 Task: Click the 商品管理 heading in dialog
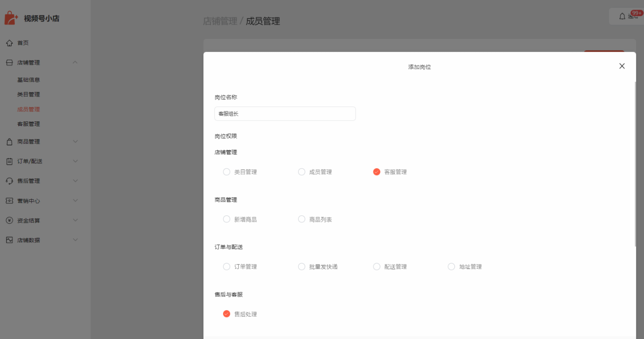click(226, 200)
